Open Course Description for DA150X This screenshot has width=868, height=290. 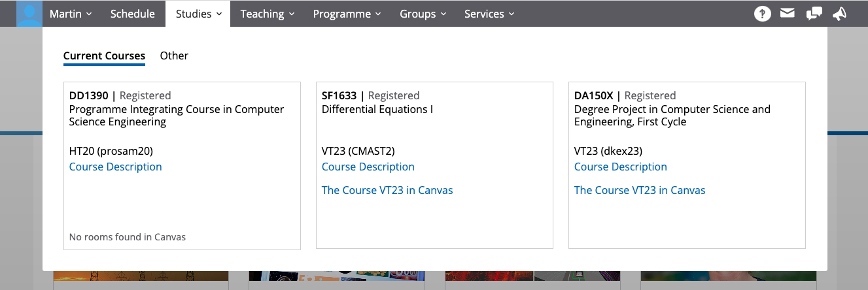[x=621, y=167]
